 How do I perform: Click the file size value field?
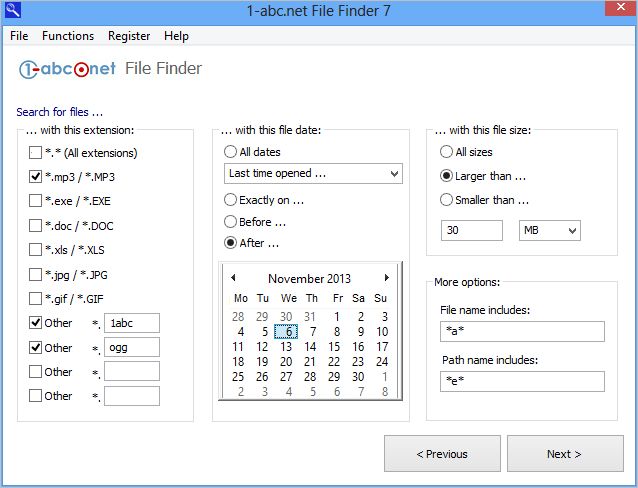coord(471,231)
